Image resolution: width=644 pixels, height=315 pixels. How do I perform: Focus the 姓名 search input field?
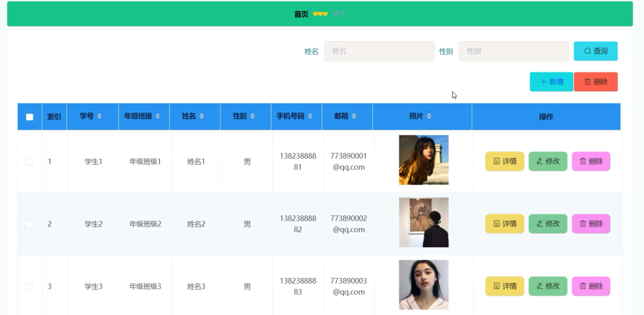(x=379, y=51)
